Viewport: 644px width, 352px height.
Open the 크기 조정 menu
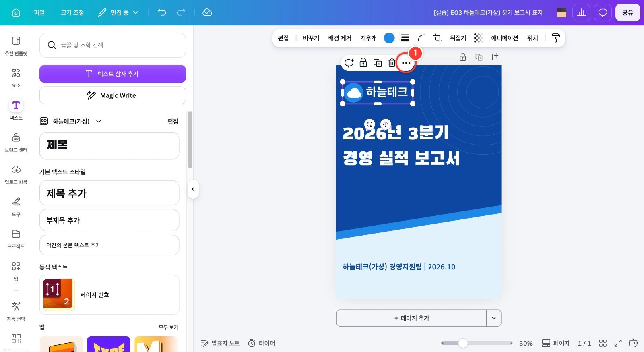coord(72,12)
